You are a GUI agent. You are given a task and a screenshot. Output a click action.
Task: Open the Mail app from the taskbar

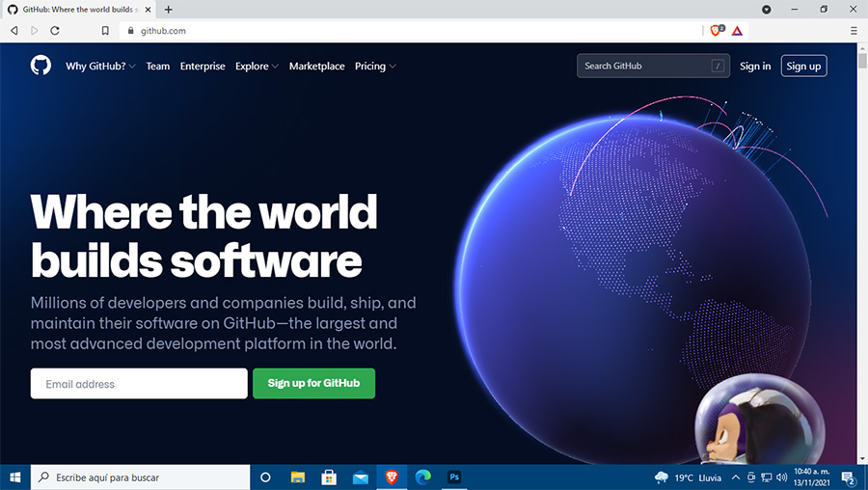pyautogui.click(x=361, y=477)
